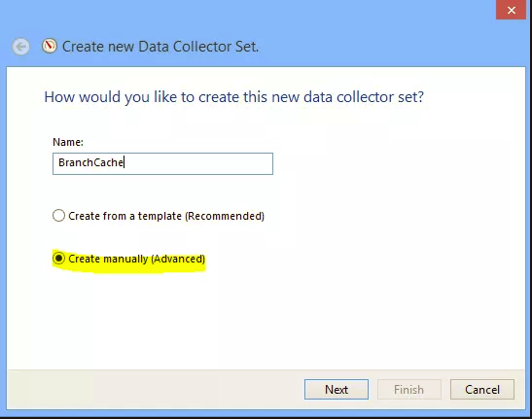The width and height of the screenshot is (532, 419).
Task: Cancel the Data Collector Set wizard
Action: [x=482, y=389]
